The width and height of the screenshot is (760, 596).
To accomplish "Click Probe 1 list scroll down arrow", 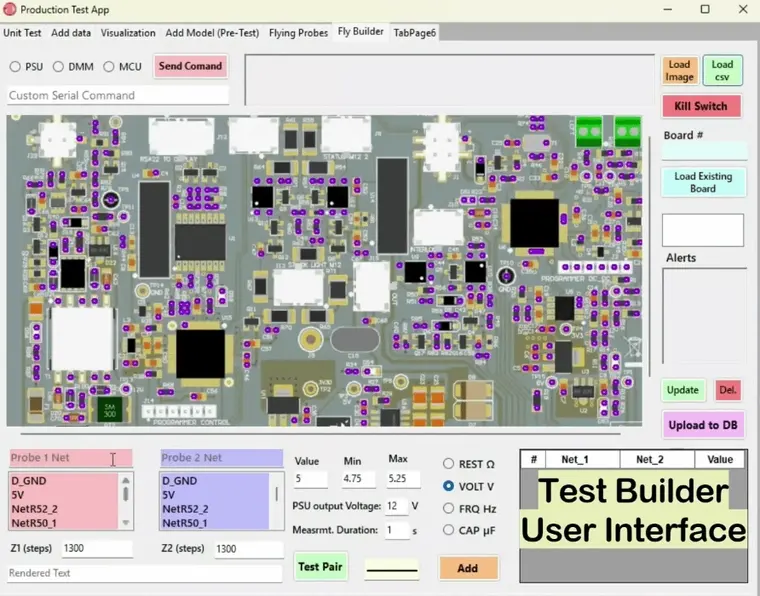I will (126, 522).
